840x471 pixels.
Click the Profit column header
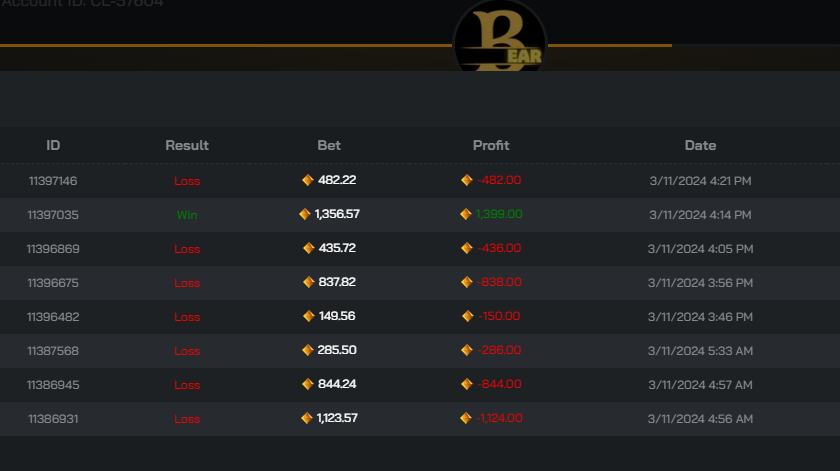(x=491, y=145)
